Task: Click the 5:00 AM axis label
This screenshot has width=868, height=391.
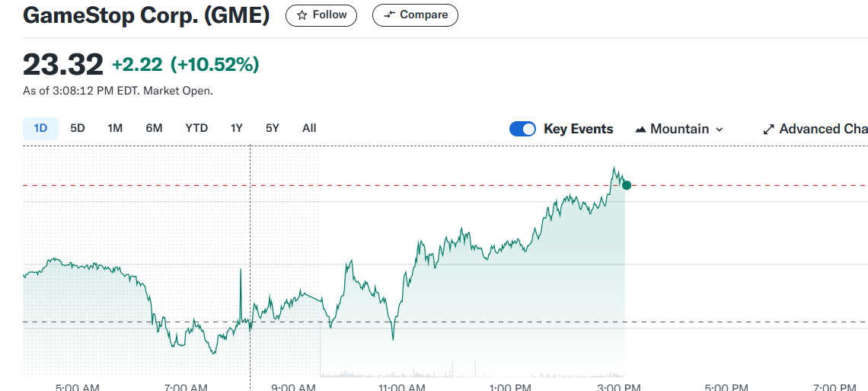Action: click(x=78, y=387)
